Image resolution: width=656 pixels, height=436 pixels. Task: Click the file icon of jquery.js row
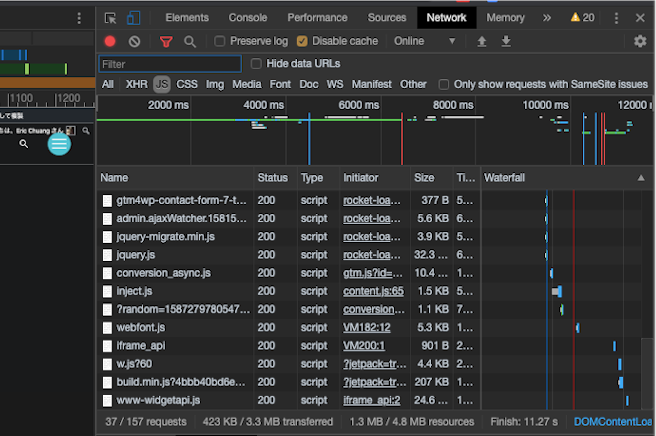[x=108, y=255]
